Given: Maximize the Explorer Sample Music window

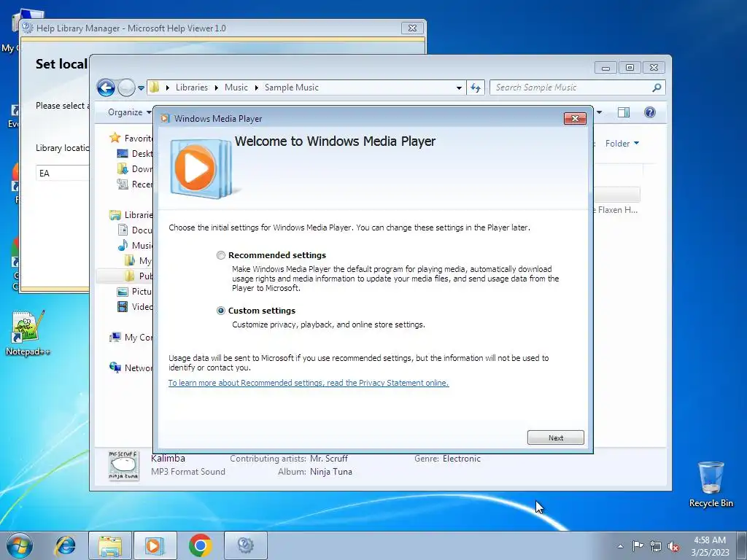Looking at the screenshot, I should [x=630, y=68].
